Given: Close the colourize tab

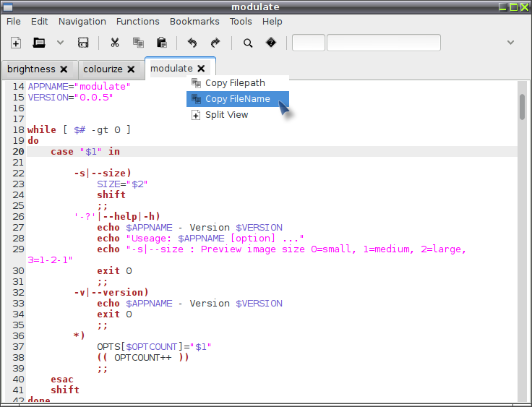Looking at the screenshot, I should (131, 69).
